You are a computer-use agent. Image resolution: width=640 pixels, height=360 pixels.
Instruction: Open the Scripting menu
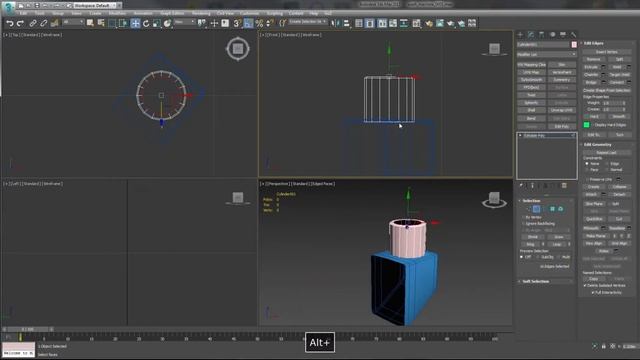274,13
